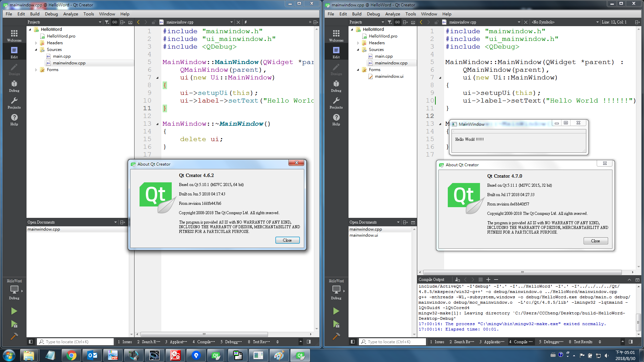Screen dimensions: 644x362
Task: Expand Headers folder in right project tree
Action: tap(358, 43)
